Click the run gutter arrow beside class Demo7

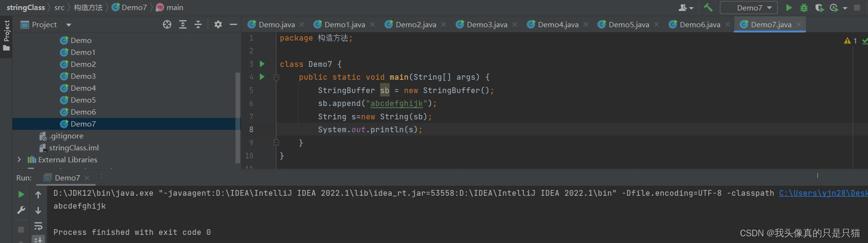(262, 63)
